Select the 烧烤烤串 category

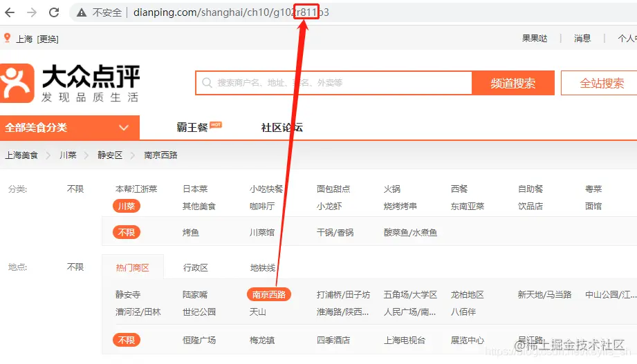[400, 206]
